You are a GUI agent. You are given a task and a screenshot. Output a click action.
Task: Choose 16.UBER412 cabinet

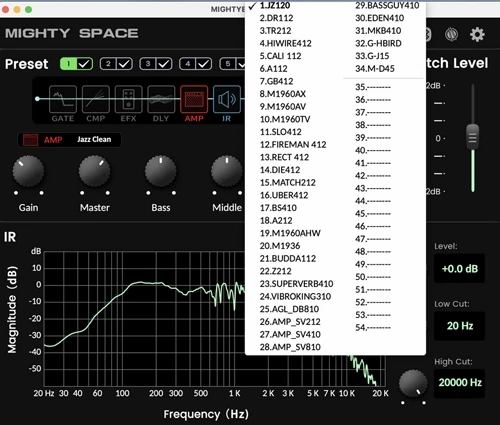[284, 195]
